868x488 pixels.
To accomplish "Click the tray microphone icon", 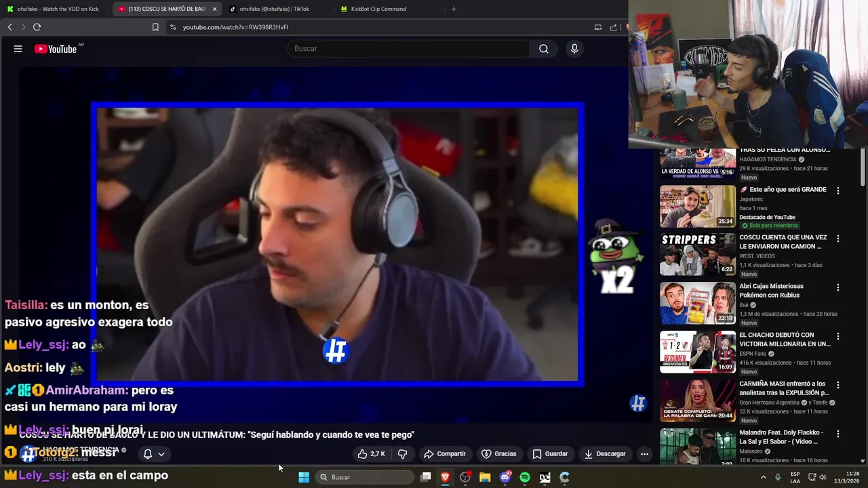I will (x=778, y=477).
